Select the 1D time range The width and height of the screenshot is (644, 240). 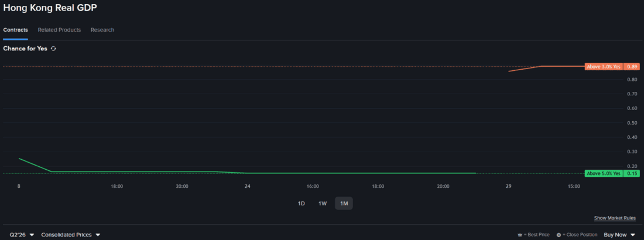click(x=301, y=204)
